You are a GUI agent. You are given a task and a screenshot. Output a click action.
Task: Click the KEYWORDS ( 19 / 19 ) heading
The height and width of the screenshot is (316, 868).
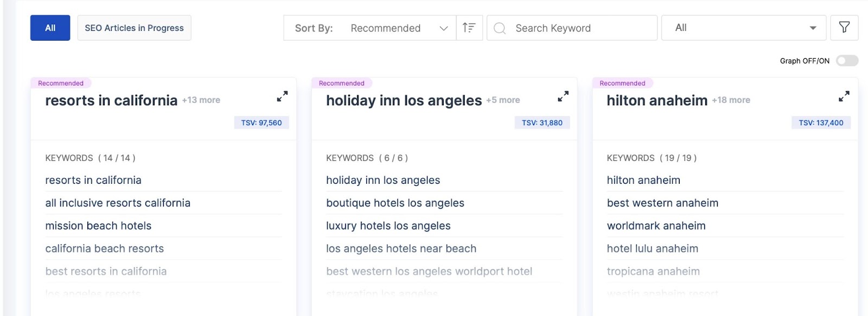coord(652,158)
